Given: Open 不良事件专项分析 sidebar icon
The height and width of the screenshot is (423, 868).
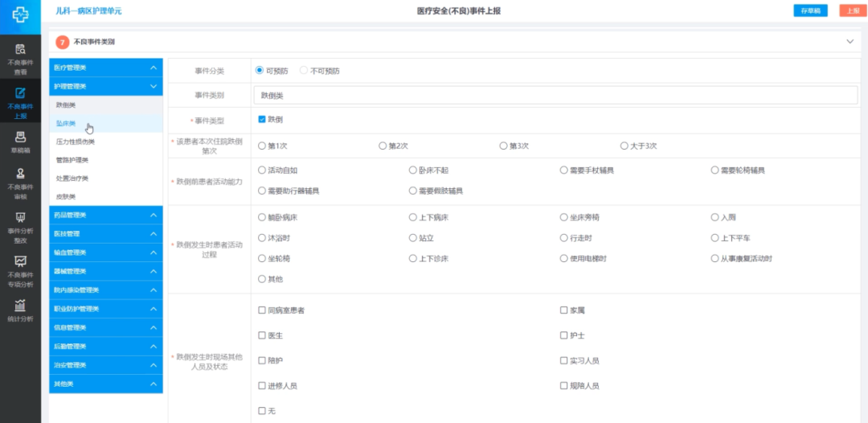Looking at the screenshot, I should 20,261.
